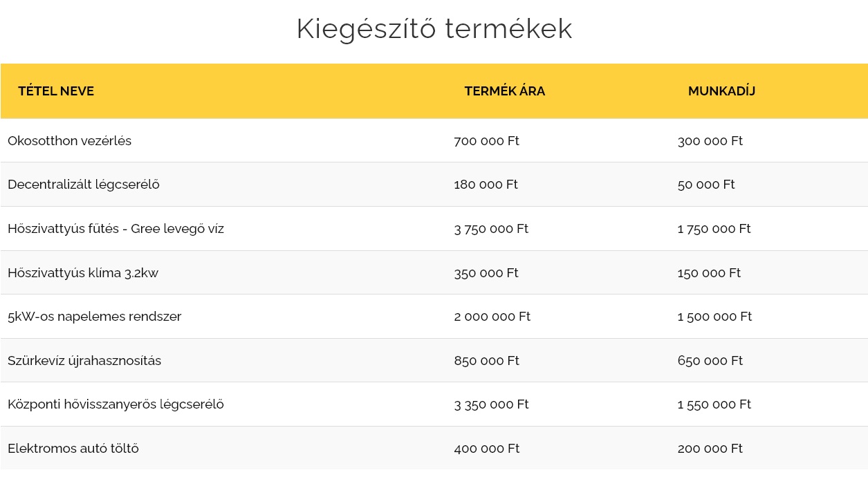Click the 700 000 Ft product price
The height and width of the screenshot is (486, 868).
pos(486,141)
